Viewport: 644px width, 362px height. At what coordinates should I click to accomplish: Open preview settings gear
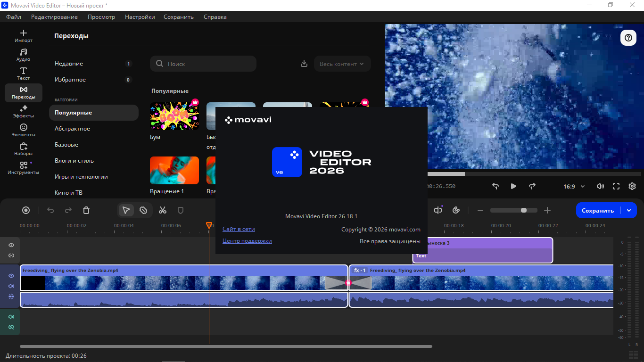coord(632,186)
